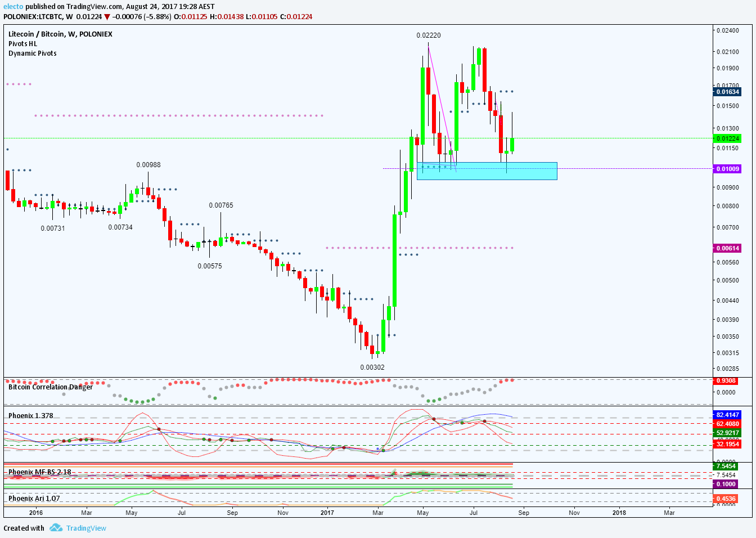Click the 0.00500 price axis label
The image size is (756, 538).
coord(727,280)
